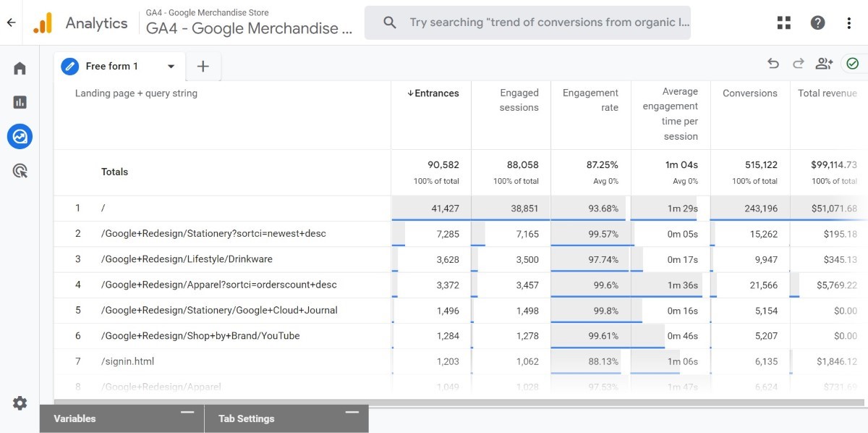The width and height of the screenshot is (868, 433).
Task: Click the $99,114.73 total revenue value
Action: coord(834,165)
